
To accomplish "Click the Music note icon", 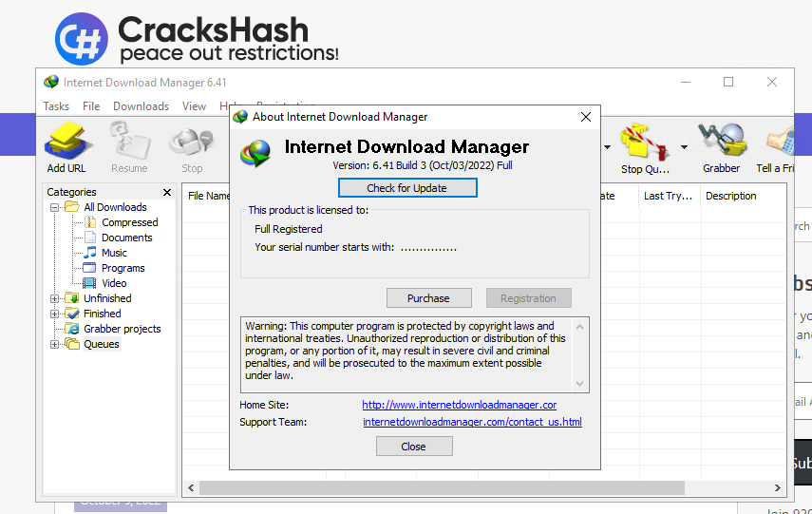I will (x=90, y=253).
